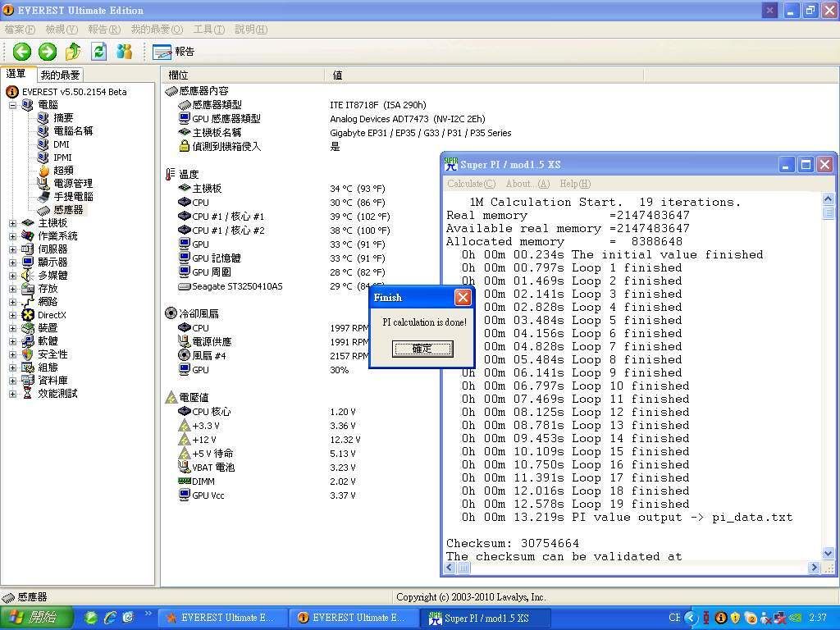Select the CPU 核心 voltage row
Screen dimensions: 840x630
(x=211, y=412)
